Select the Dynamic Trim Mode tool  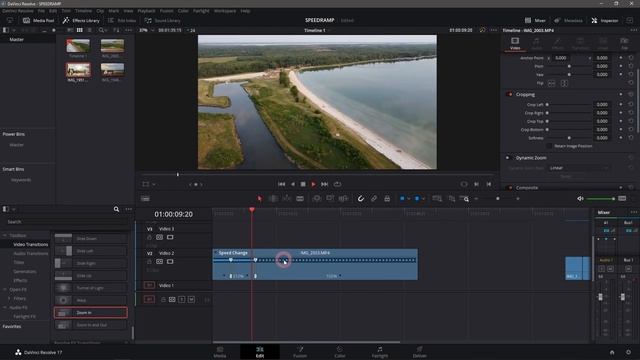[x=287, y=199]
